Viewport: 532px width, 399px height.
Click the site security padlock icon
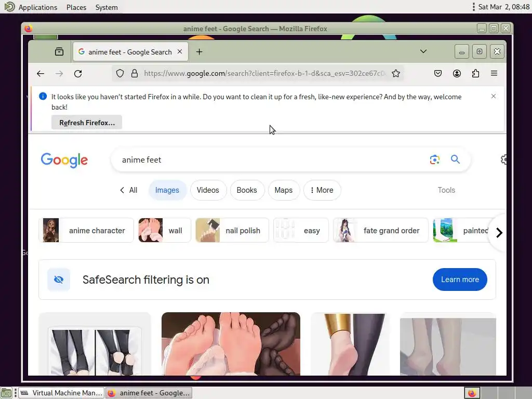pos(135,73)
